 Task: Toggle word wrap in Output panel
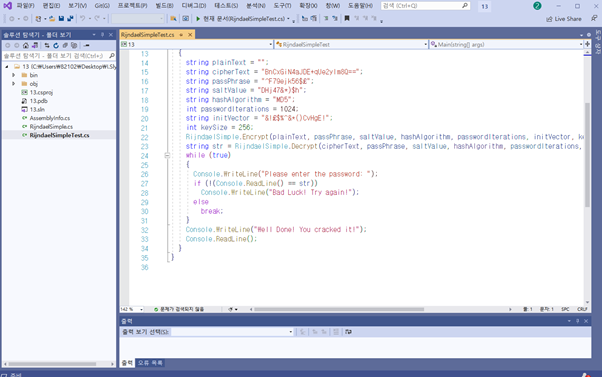[348, 332]
